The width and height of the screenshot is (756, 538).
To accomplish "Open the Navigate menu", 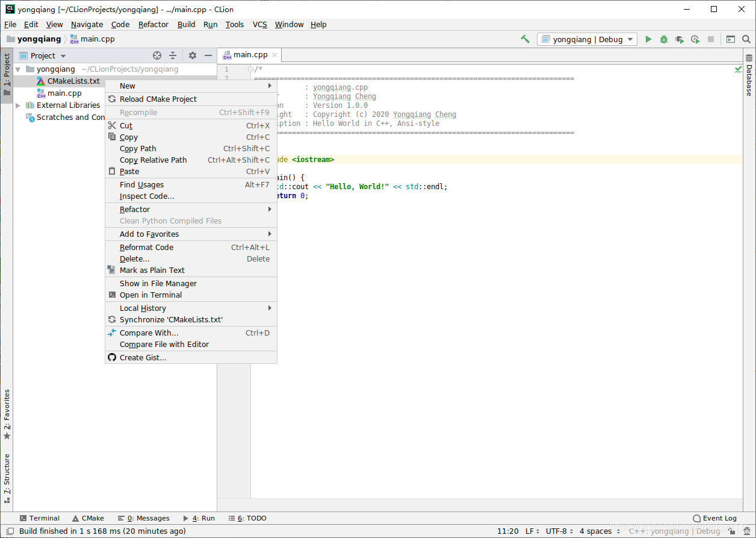I will 87,24.
